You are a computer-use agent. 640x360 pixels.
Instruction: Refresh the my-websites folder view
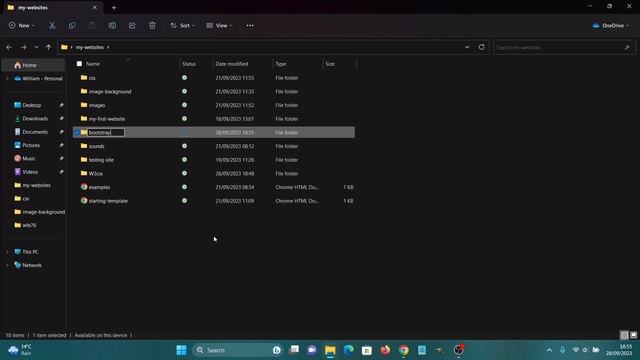[x=482, y=47]
